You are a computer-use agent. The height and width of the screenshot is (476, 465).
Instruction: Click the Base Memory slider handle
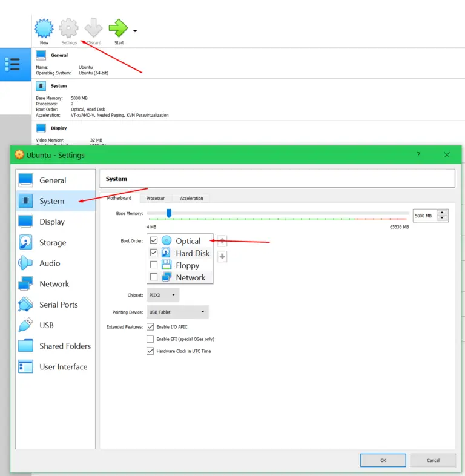[x=169, y=213]
